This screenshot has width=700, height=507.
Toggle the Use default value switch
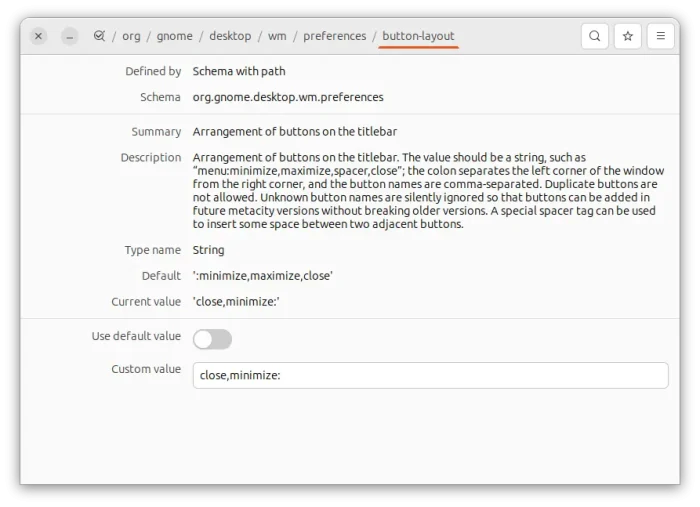pyautogui.click(x=212, y=339)
